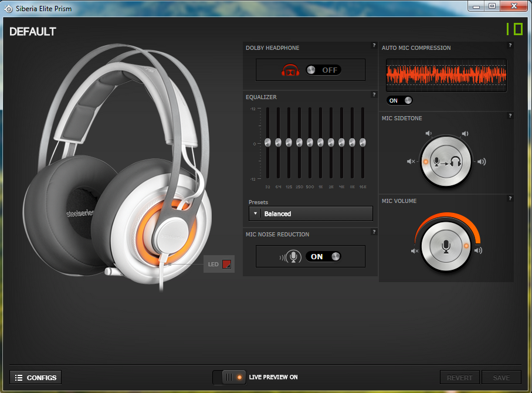This screenshot has height=393, width=532.
Task: Click the mic volume mute icon
Action: (x=415, y=250)
